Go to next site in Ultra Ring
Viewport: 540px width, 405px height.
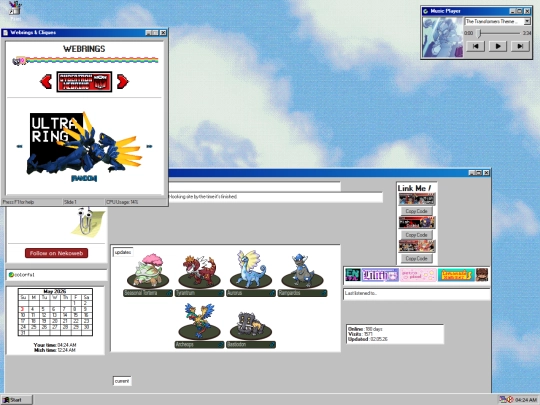pos(149,146)
